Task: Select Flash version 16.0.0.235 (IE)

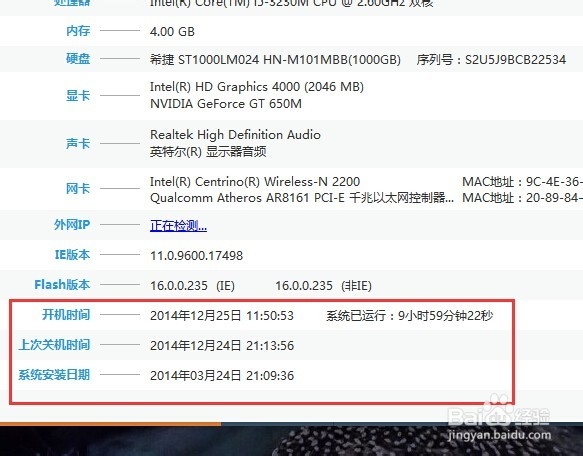Action: click(x=192, y=286)
